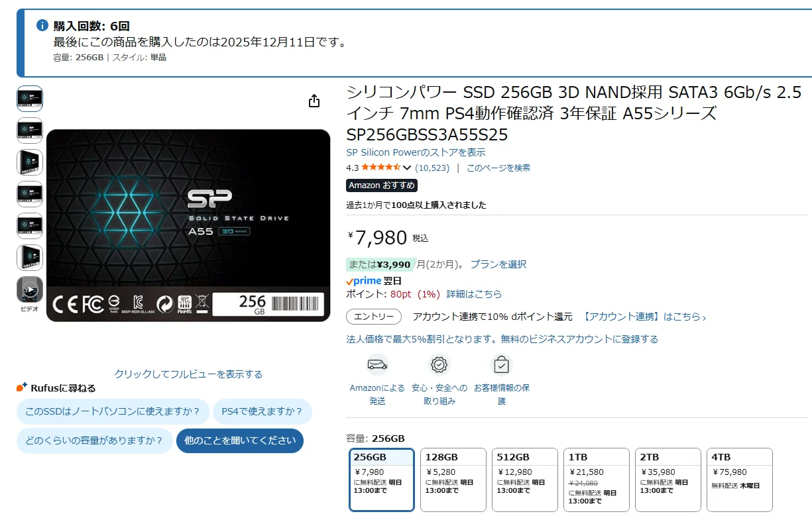The image size is (812, 518).
Task: Click the customer information protection icon
Action: point(502,365)
